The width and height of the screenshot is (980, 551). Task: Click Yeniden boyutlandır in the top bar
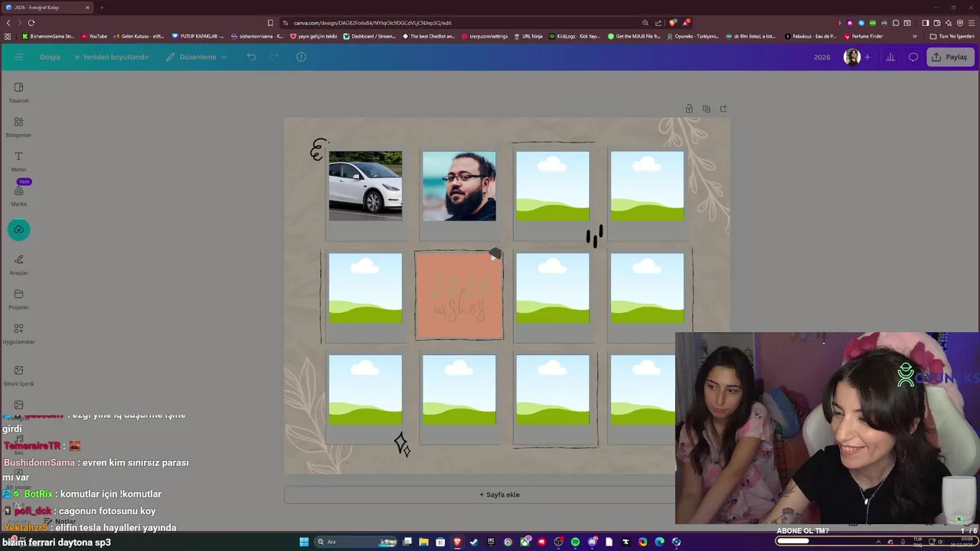click(x=112, y=57)
